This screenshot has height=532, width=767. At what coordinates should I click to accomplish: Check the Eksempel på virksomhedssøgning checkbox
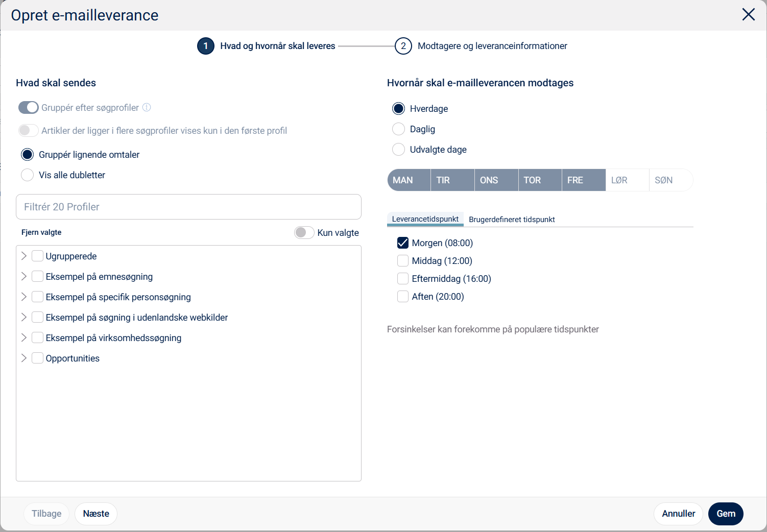coord(37,337)
